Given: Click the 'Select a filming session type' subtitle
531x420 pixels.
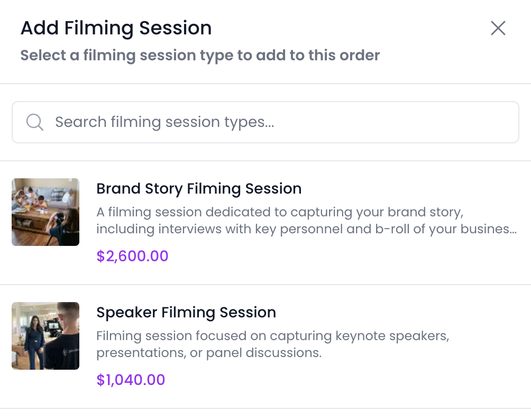Looking at the screenshot, I should click(200, 56).
